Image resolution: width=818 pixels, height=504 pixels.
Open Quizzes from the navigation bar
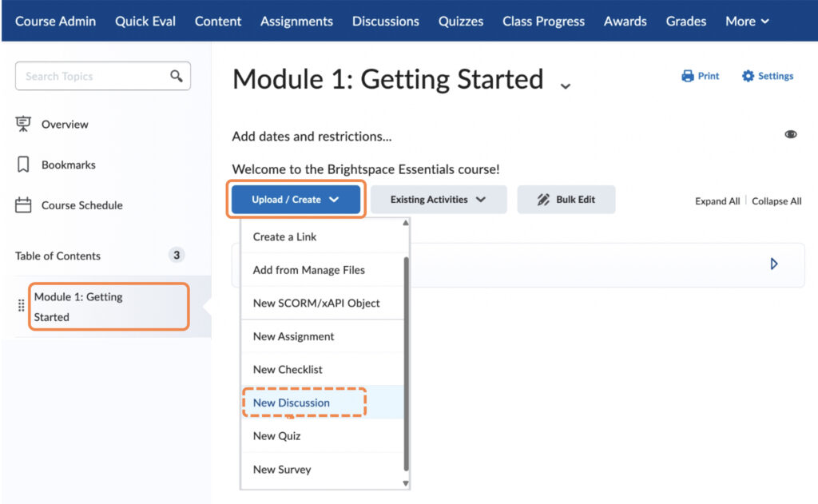pos(460,22)
